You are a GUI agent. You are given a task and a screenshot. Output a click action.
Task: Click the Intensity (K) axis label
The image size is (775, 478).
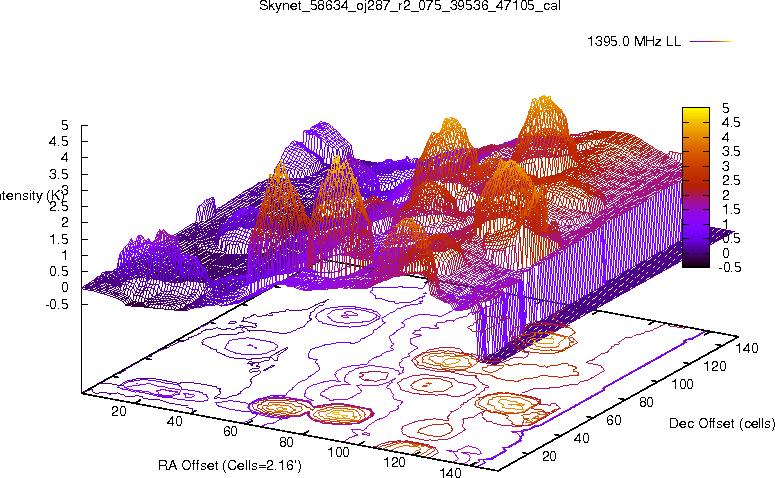point(32,196)
